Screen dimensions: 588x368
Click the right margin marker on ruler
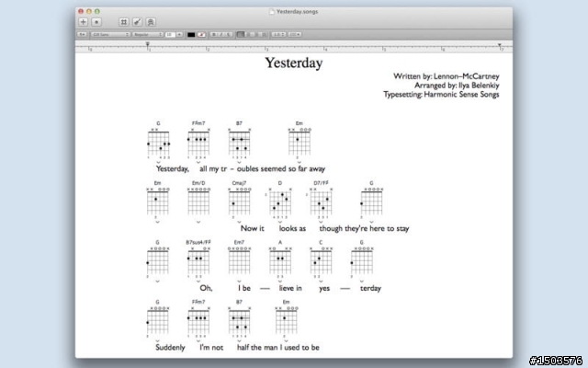point(500,45)
